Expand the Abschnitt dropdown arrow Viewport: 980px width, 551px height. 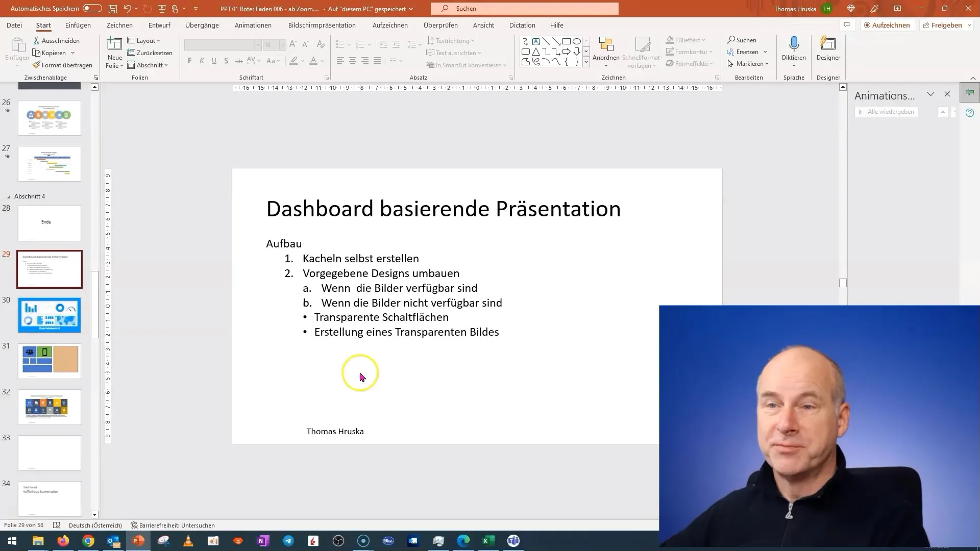coord(166,65)
